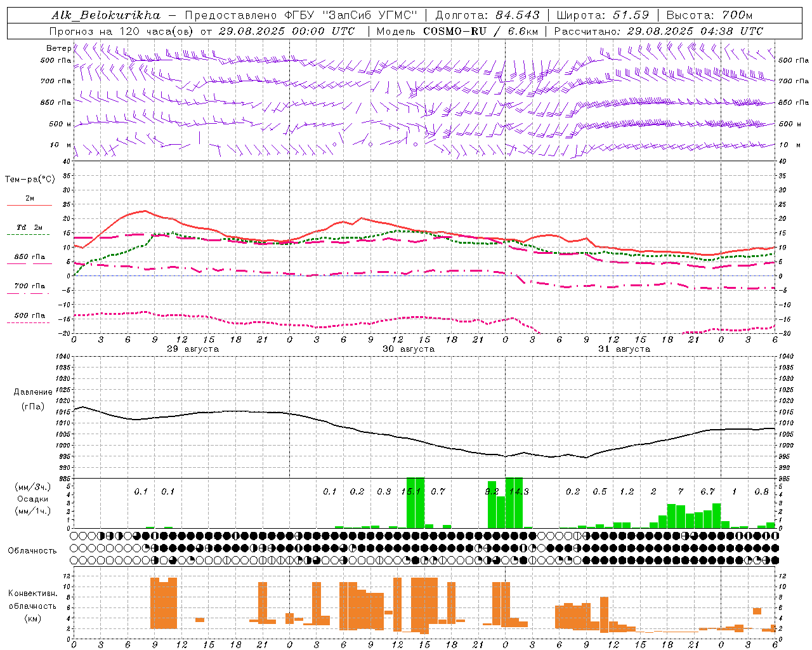Click the 0.3 precipitation total value
812x650 pixels.
click(x=384, y=491)
